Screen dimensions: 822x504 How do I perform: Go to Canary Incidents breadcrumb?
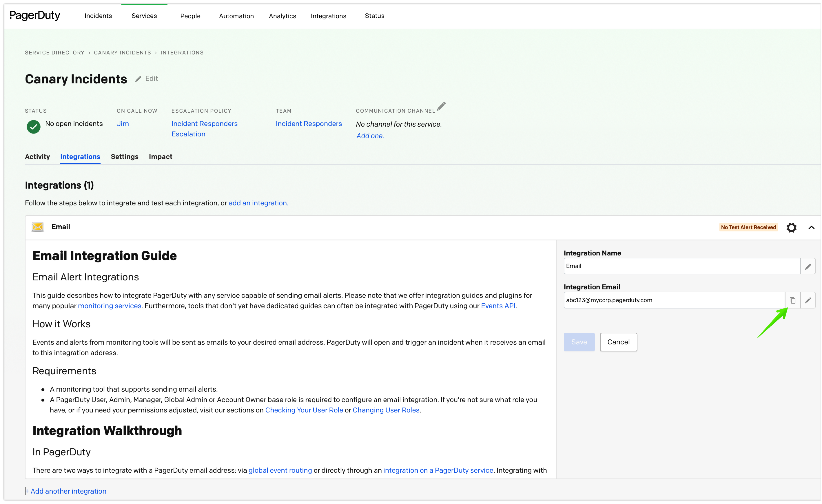(122, 53)
